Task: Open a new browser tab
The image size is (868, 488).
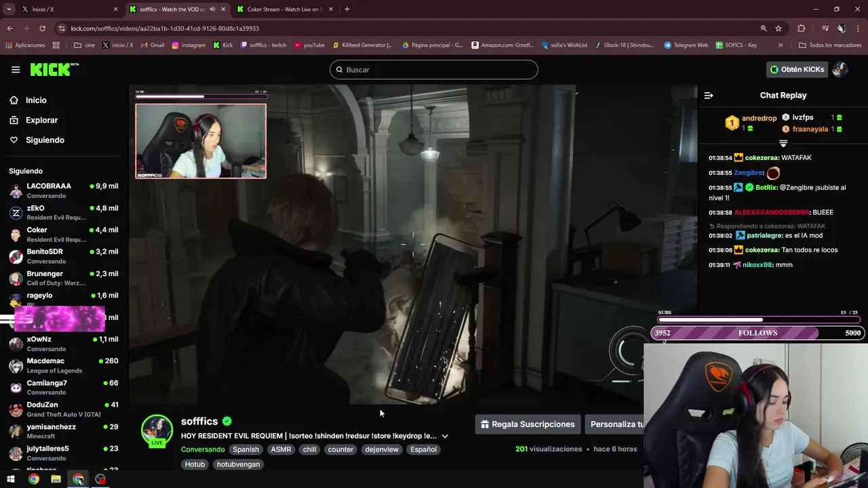Action: (347, 9)
